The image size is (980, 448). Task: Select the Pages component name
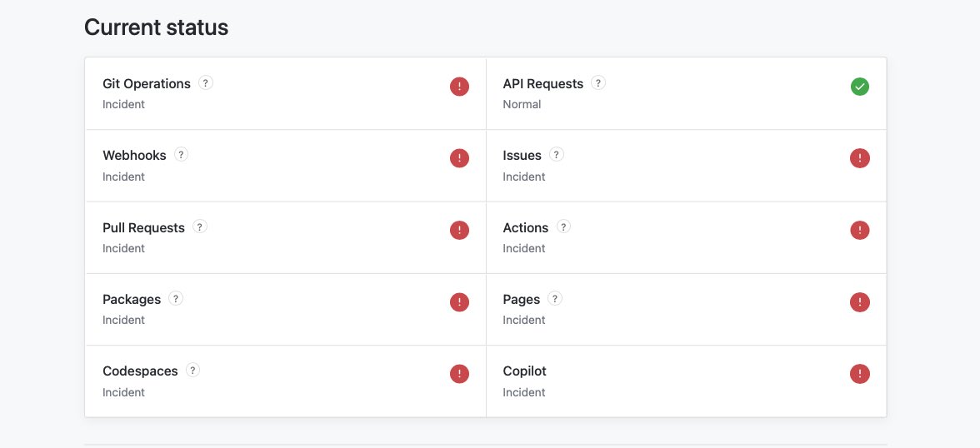(522, 300)
